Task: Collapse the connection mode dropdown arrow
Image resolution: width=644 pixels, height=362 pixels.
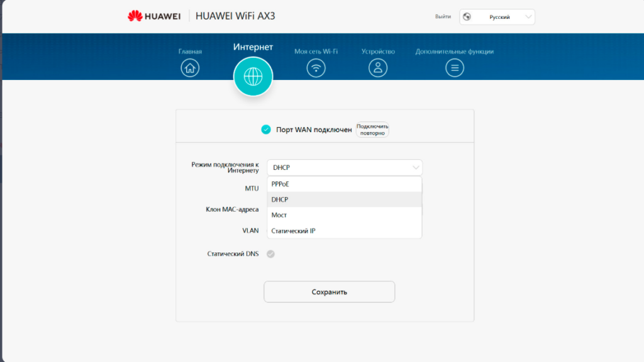Action: point(415,167)
